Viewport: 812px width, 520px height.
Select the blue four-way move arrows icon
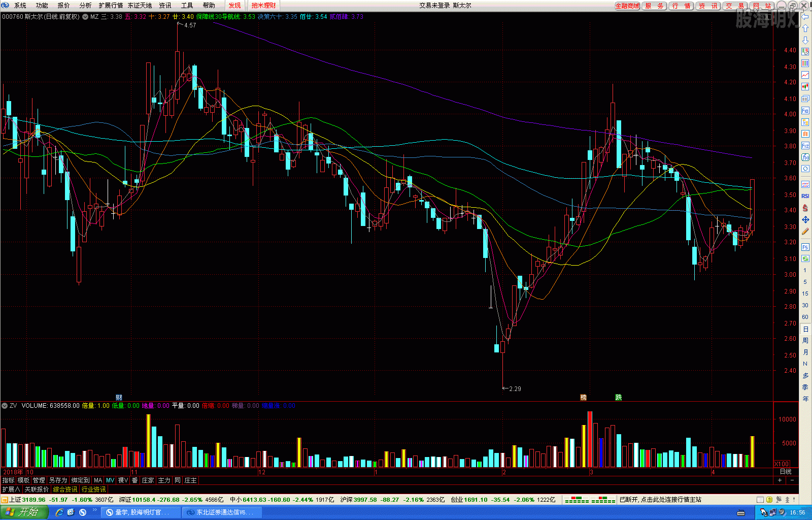coord(805,219)
